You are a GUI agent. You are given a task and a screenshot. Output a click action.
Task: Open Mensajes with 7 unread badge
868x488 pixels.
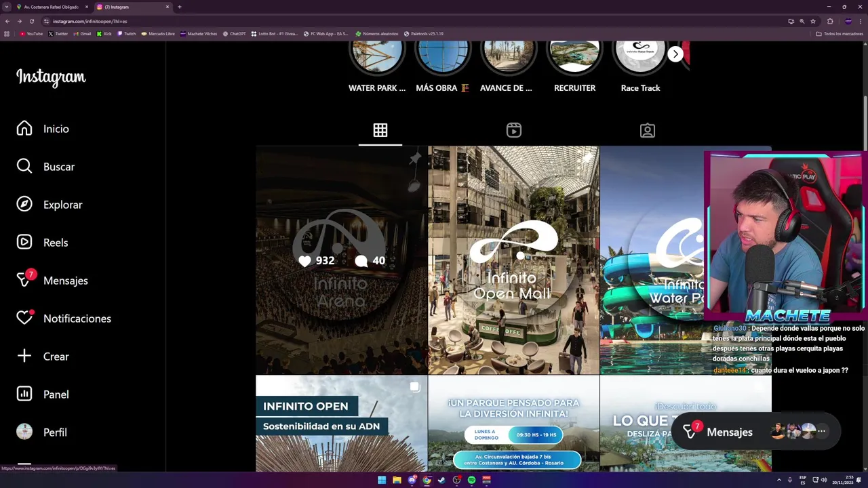pyautogui.click(x=52, y=281)
